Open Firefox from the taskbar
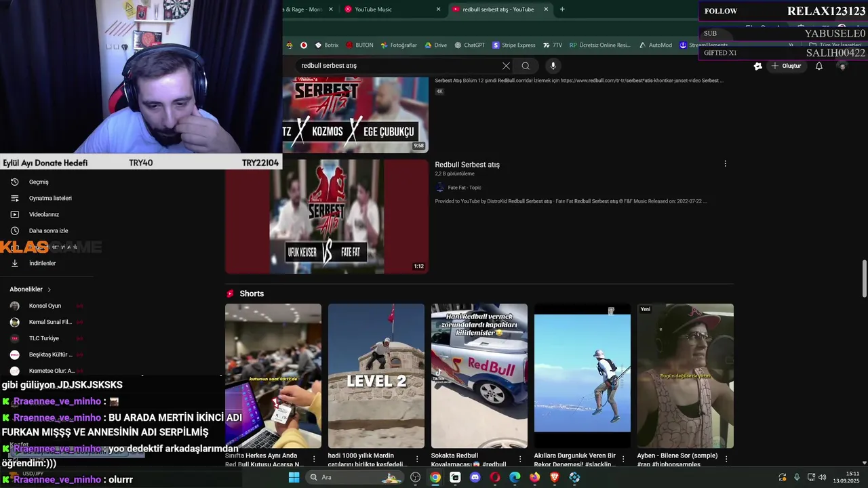This screenshot has height=488, width=868. (x=535, y=477)
